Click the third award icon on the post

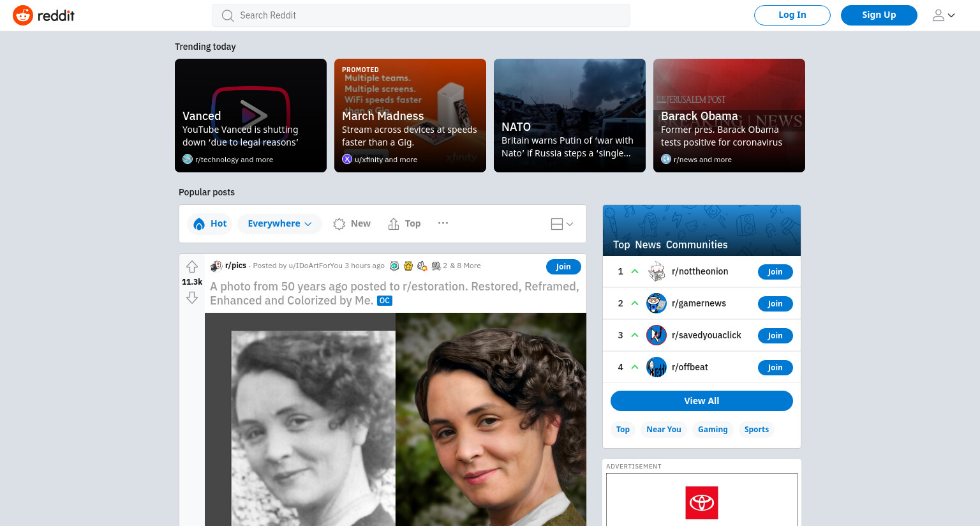click(x=422, y=266)
